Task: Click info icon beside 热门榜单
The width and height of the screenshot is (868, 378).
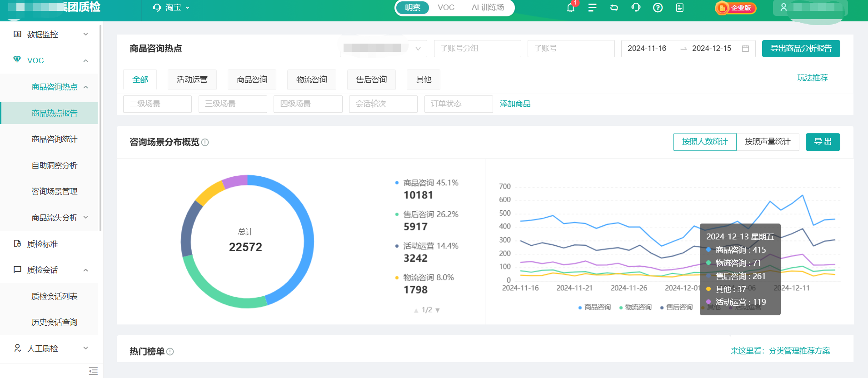Action: (170, 352)
